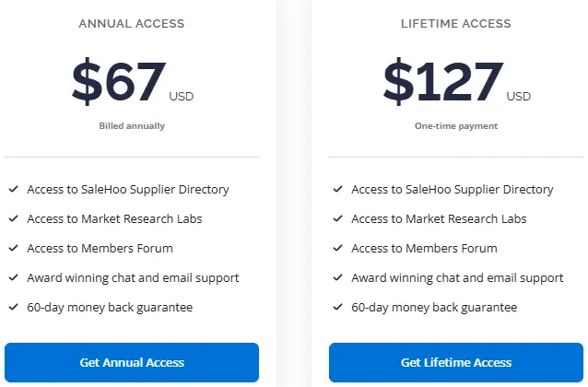Click the ANNUAL ACCESS heading
Screen dimensions: 588x387
[132, 23]
